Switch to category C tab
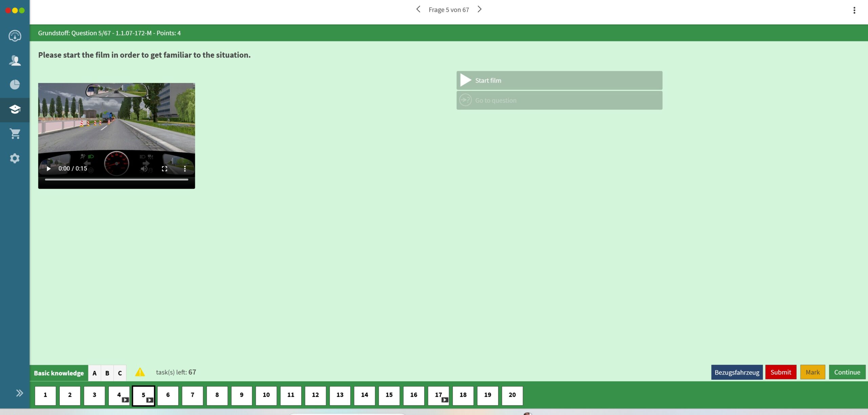 120,373
